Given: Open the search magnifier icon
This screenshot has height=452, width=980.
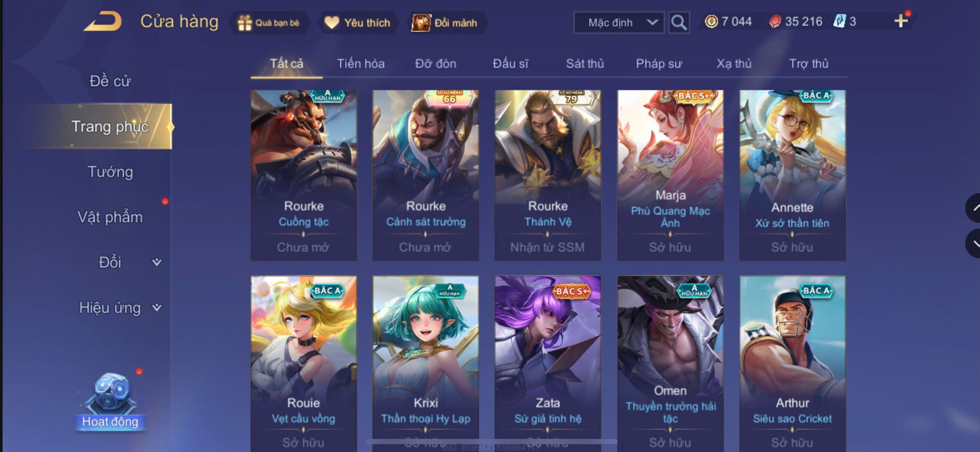Looking at the screenshot, I should pos(679,22).
